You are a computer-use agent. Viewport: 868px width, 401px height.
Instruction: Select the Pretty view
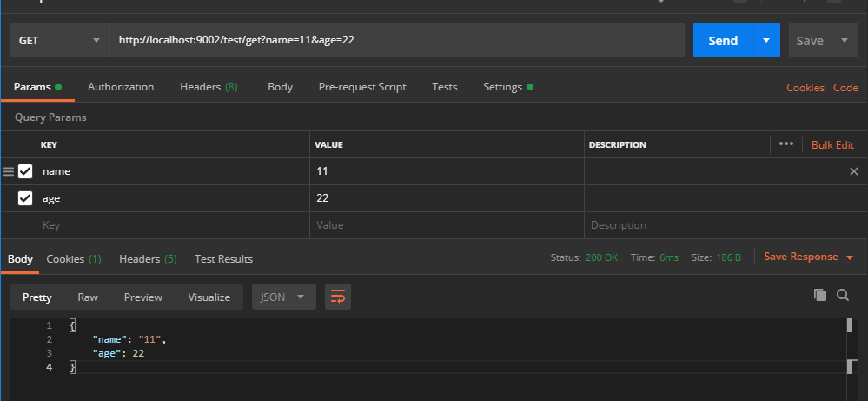pyautogui.click(x=37, y=297)
